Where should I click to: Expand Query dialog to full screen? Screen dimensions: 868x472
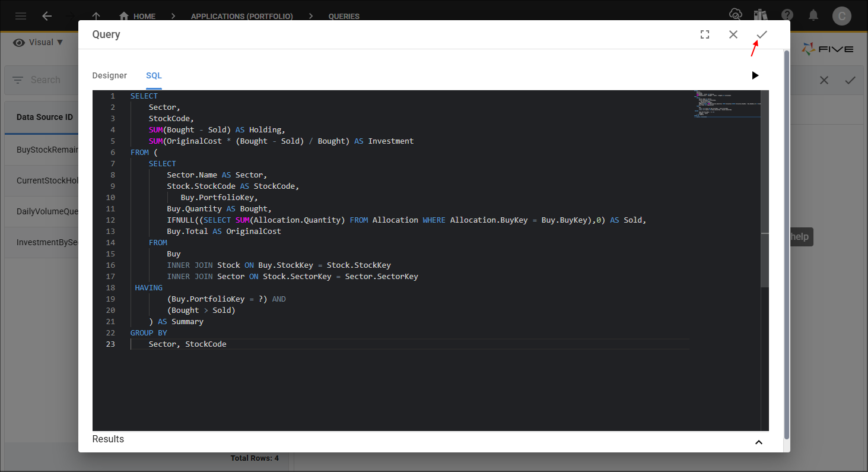pos(705,34)
